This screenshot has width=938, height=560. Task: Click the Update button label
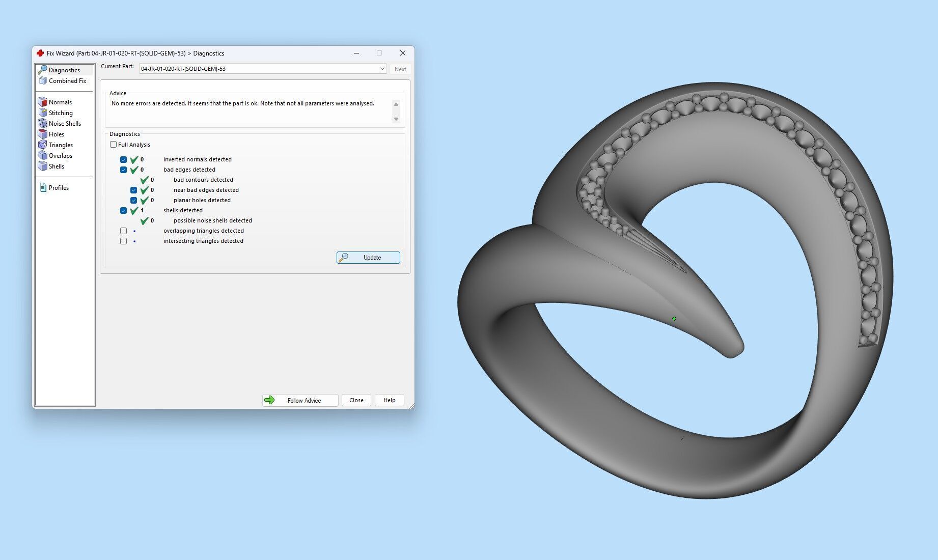point(372,258)
